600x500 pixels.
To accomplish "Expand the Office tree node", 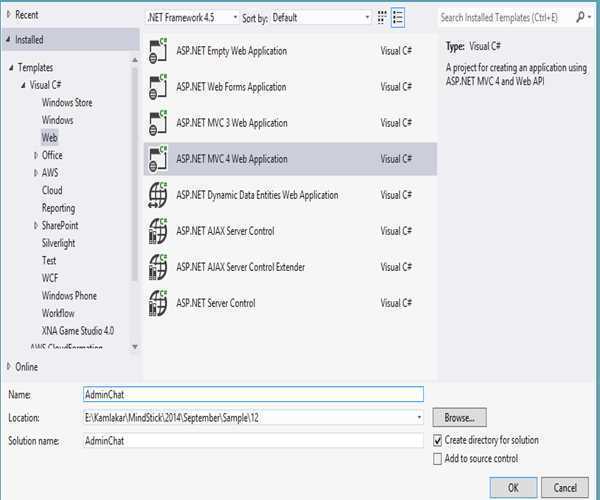I will point(35,155).
